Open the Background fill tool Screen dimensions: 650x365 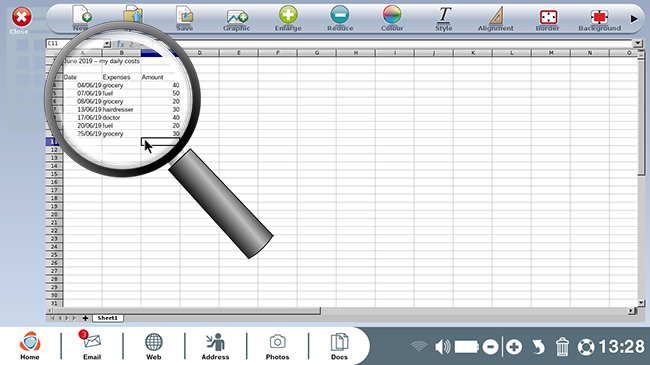(599, 19)
